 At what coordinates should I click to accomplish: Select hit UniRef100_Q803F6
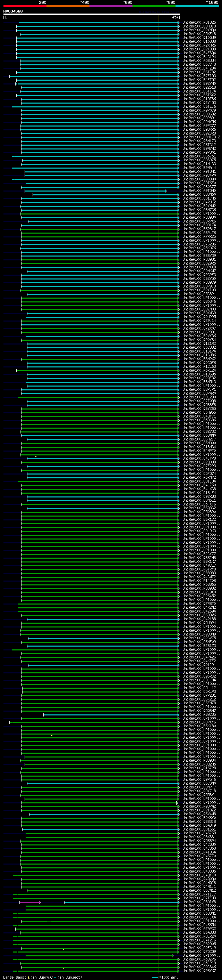point(199,302)
